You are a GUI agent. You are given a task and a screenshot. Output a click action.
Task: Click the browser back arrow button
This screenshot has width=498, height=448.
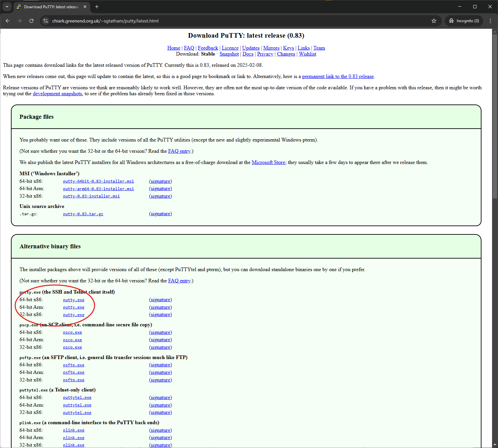(8, 21)
